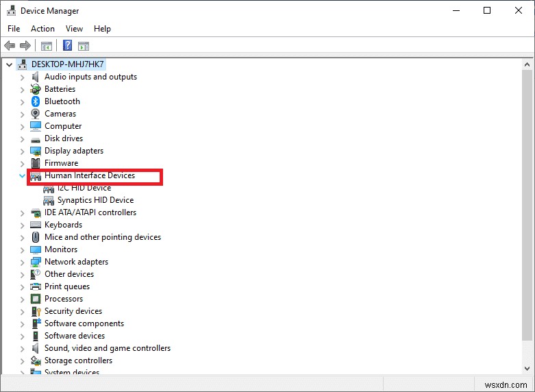This screenshot has height=392, width=535.
Task: Select the Software devices row
Action: click(x=75, y=336)
